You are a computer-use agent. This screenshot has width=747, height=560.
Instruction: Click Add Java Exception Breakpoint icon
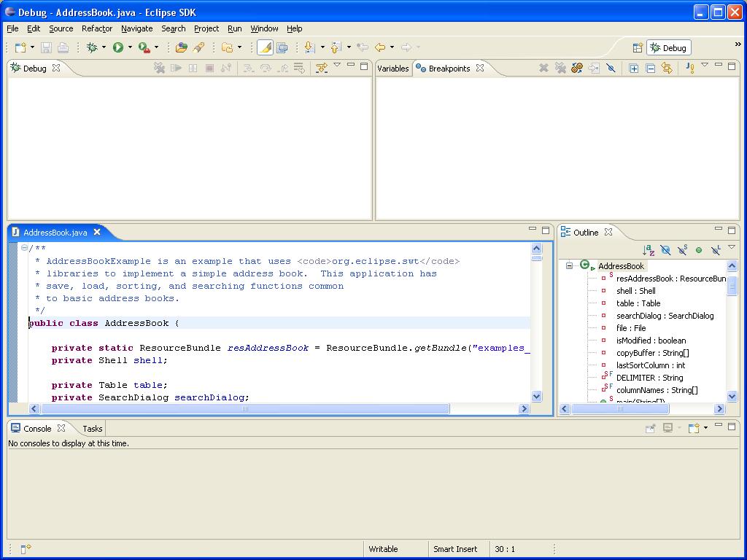point(689,68)
